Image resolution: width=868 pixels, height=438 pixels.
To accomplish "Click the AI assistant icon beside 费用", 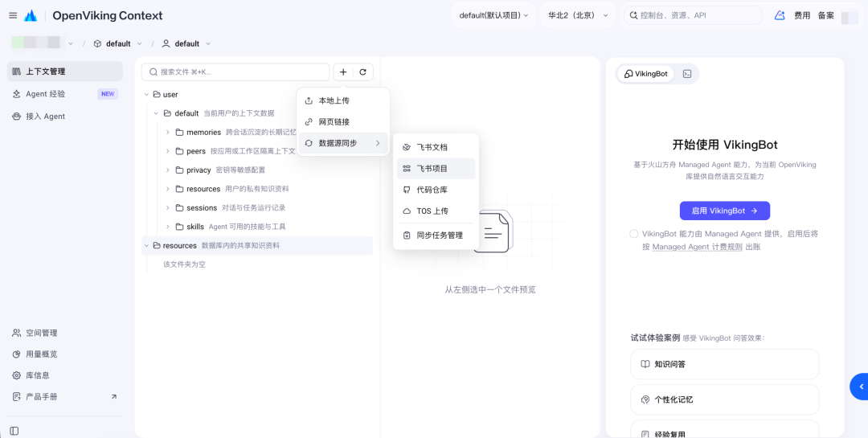I will tap(780, 15).
